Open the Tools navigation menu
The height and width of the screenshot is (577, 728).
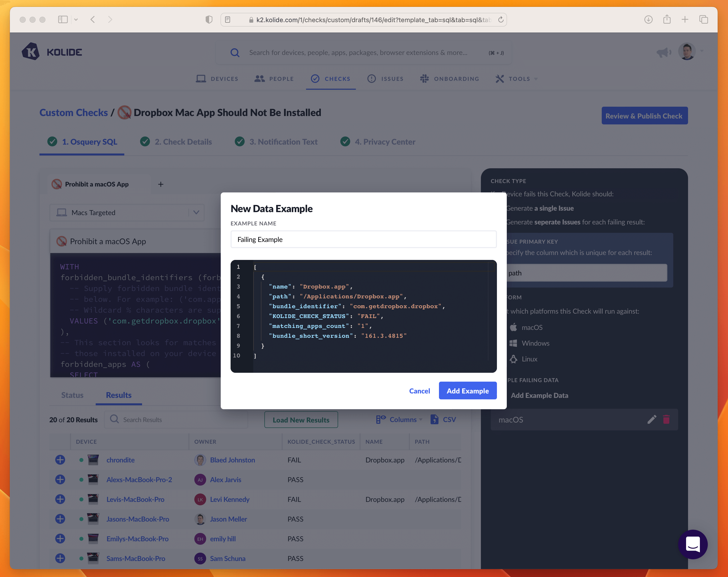tap(517, 79)
